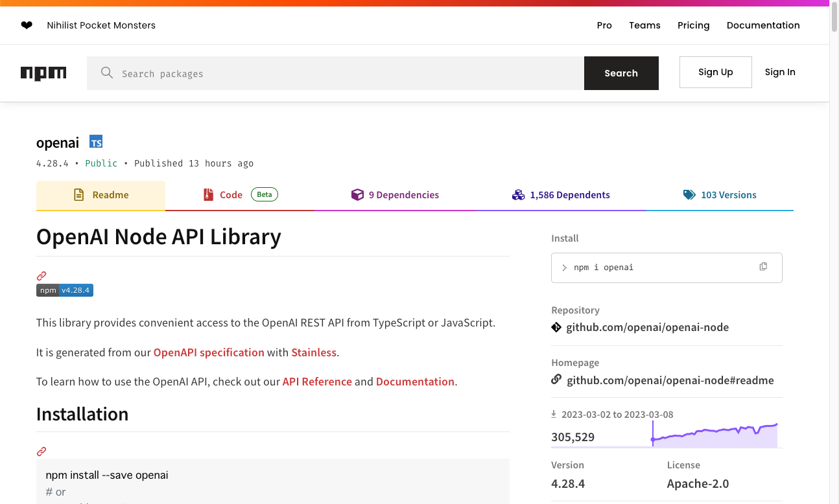Click the Apache-2.0 license value
839x504 pixels.
698,484
